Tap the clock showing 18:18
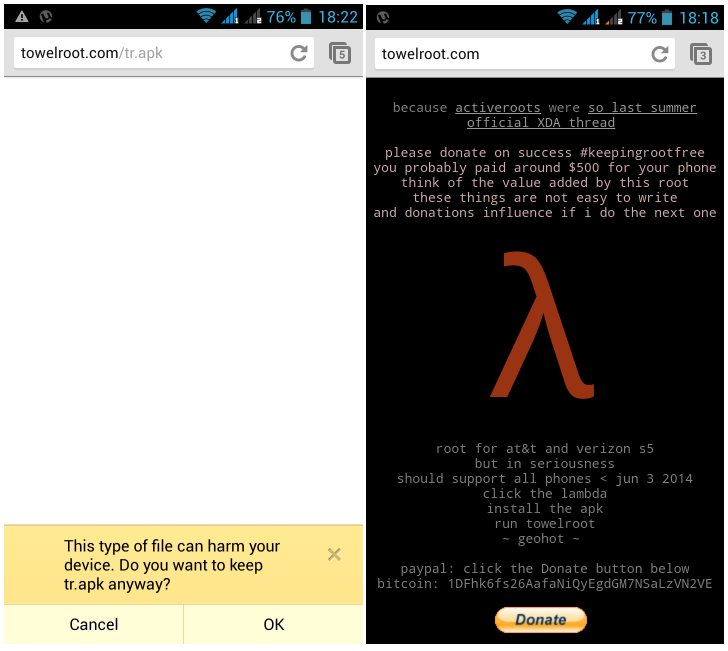Image resolution: width=728 pixels, height=651 pixels. tap(699, 19)
